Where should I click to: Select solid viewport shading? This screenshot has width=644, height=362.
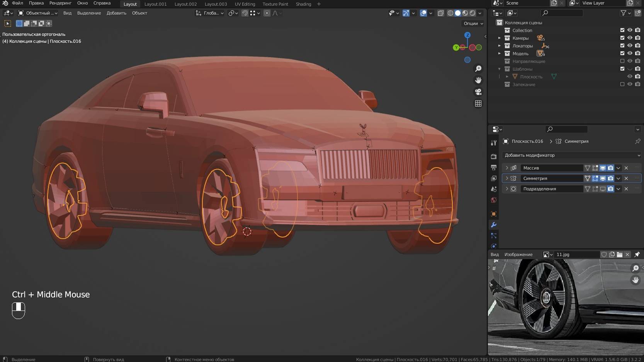click(x=458, y=13)
